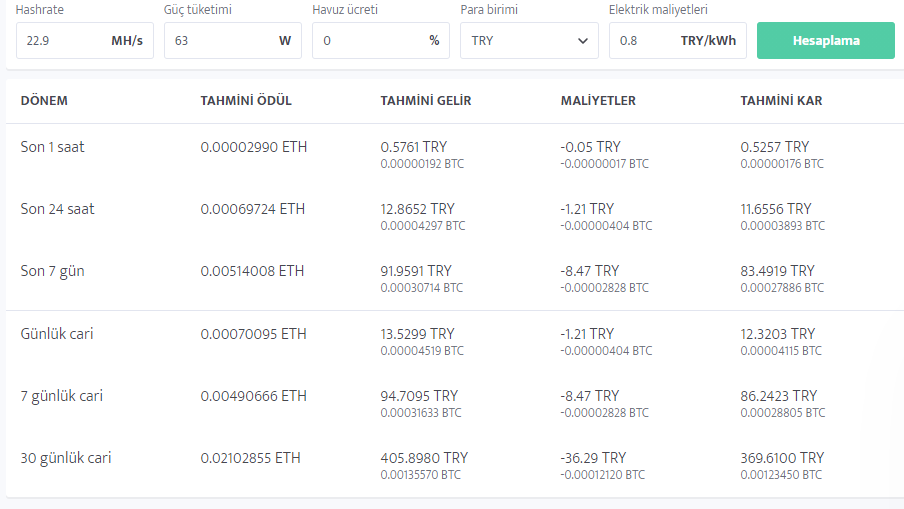Click the TAHMİNİ GELİR column header
Image resolution: width=904 pixels, height=509 pixels.
[426, 101]
